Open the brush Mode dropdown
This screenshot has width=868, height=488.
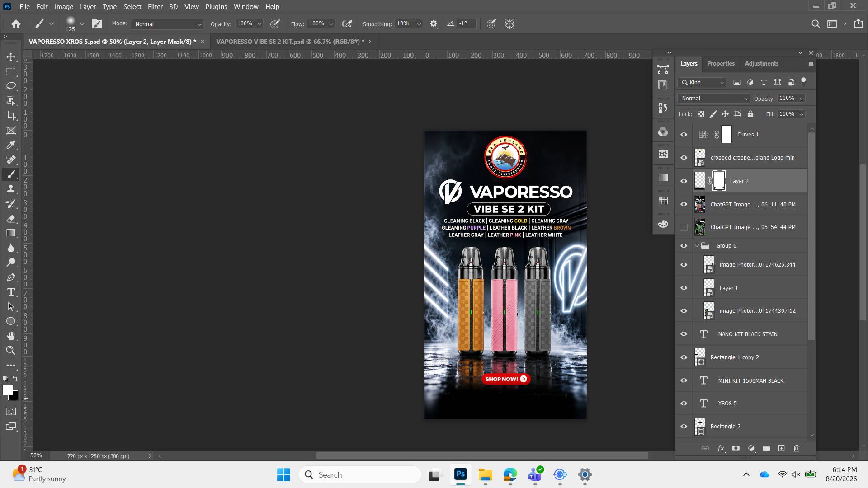(167, 24)
